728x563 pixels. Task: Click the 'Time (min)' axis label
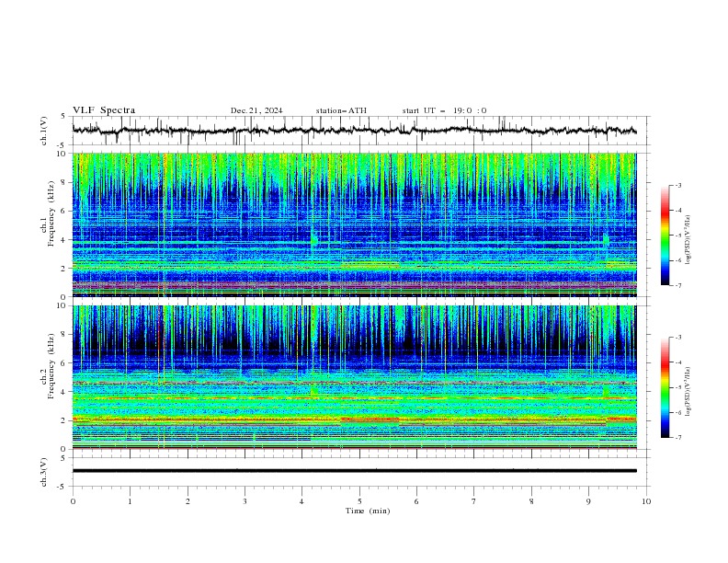[368, 511]
